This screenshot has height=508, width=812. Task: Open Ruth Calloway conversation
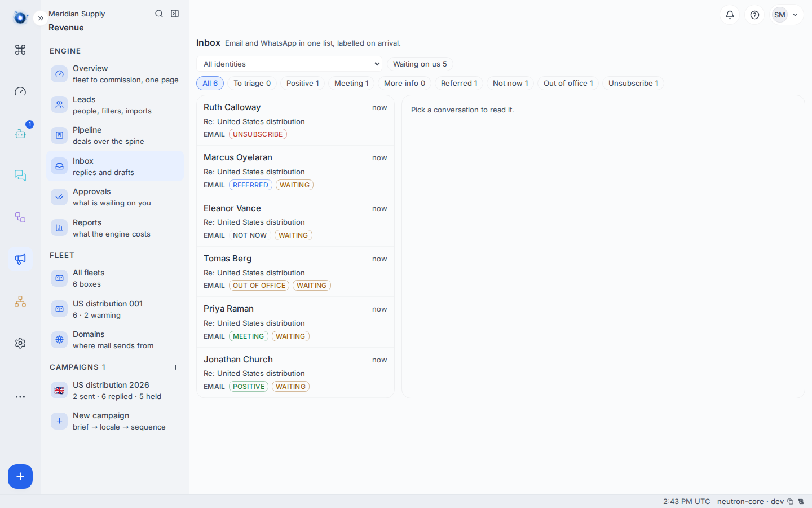[295, 120]
